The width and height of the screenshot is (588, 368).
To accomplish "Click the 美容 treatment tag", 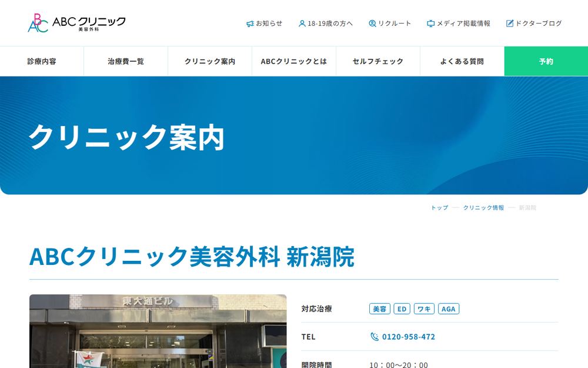I will tap(379, 309).
